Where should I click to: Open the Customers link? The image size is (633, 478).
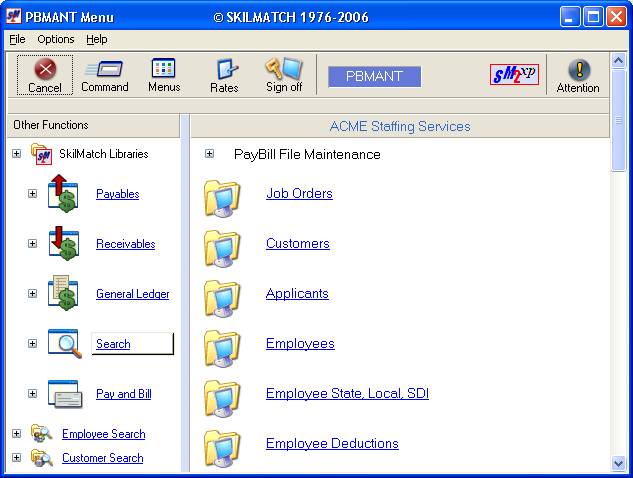tap(298, 243)
